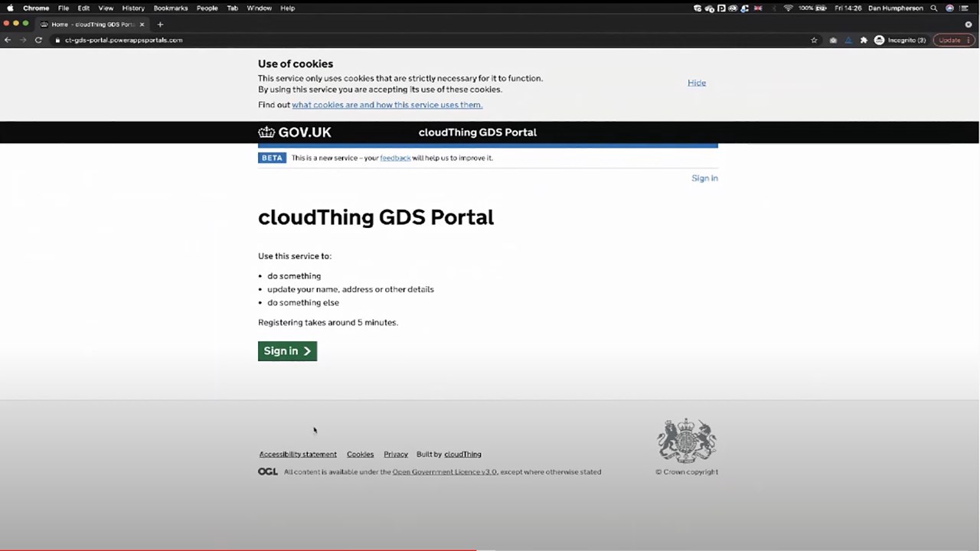Image resolution: width=980 pixels, height=551 pixels.
Task: Open the Open Government Licence v3.0 link
Action: click(x=445, y=472)
